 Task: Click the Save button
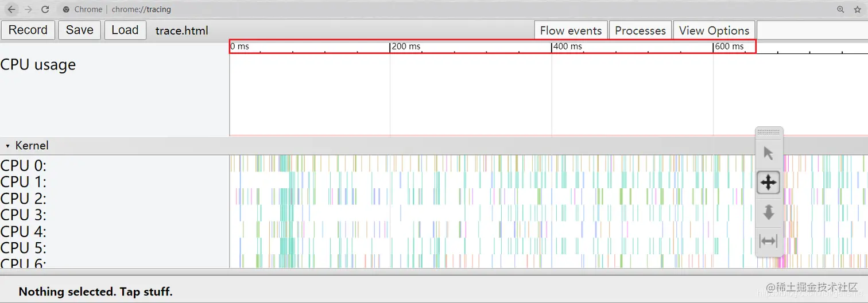(80, 30)
